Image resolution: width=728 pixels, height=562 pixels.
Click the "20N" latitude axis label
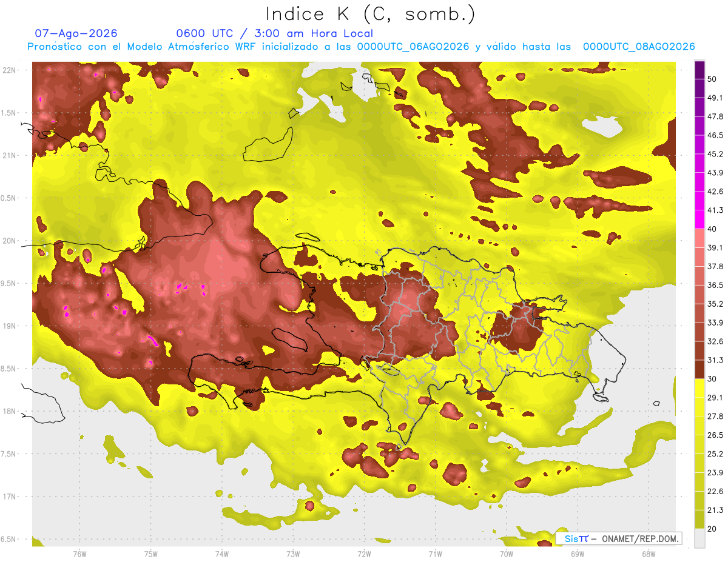point(10,241)
